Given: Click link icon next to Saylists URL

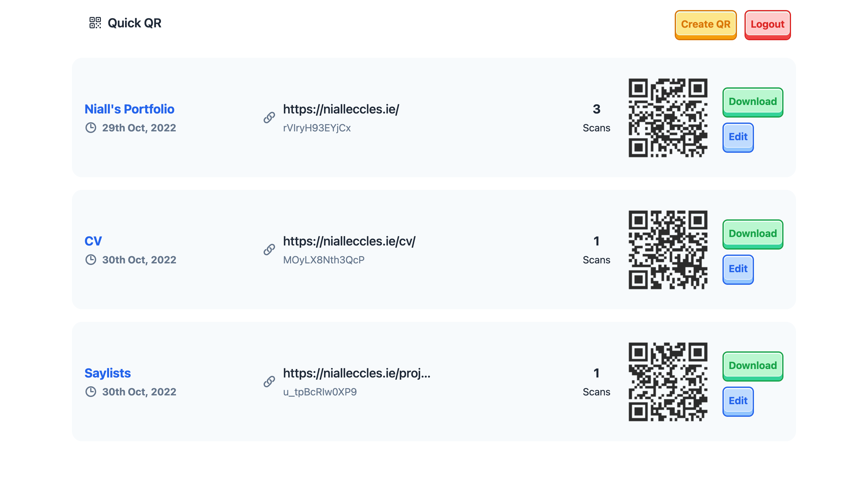Looking at the screenshot, I should pyautogui.click(x=269, y=382).
